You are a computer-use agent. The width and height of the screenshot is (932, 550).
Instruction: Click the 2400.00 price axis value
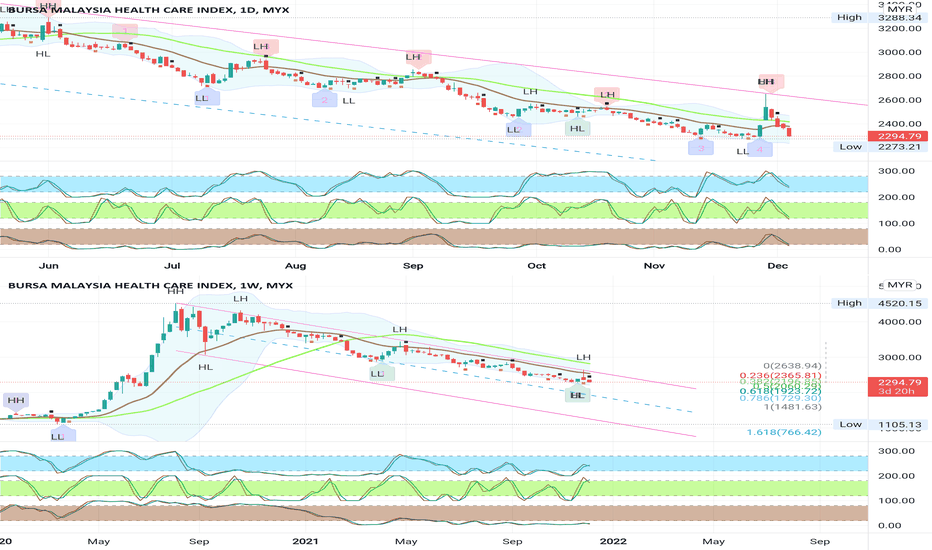coord(899,124)
